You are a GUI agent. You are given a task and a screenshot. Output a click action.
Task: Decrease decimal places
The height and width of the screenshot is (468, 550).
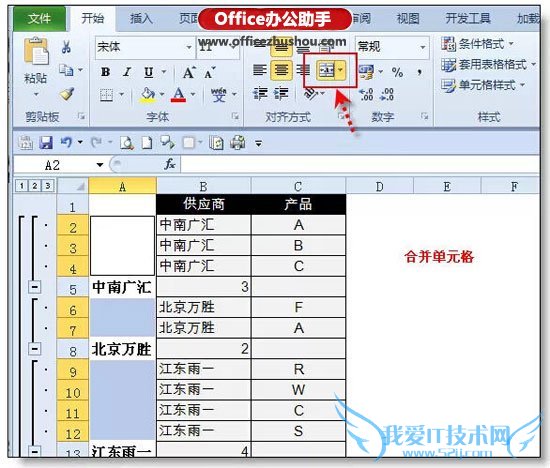click(x=387, y=94)
